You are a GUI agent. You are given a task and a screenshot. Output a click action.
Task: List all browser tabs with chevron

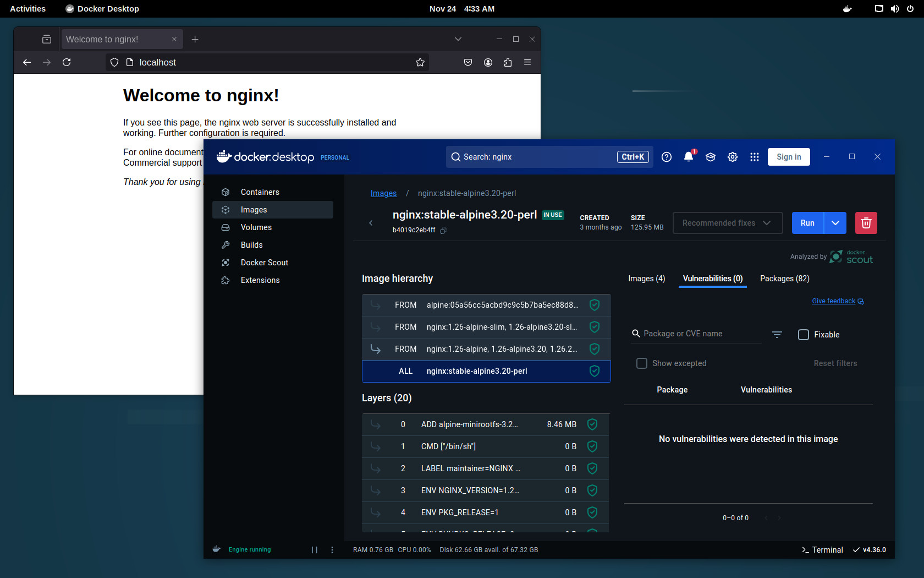(458, 39)
